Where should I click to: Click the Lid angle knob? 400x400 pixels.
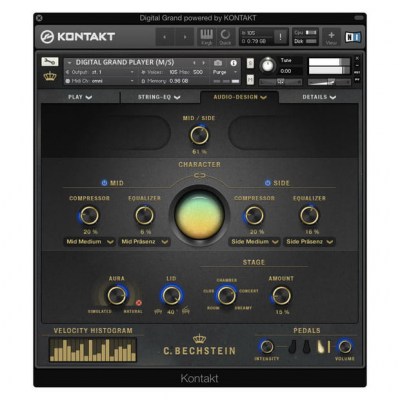172,295
